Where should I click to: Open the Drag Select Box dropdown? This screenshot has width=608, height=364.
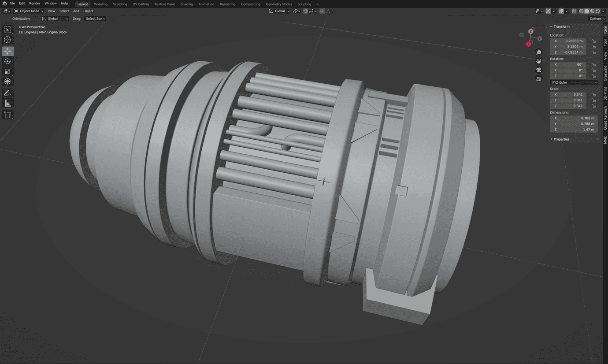point(95,19)
